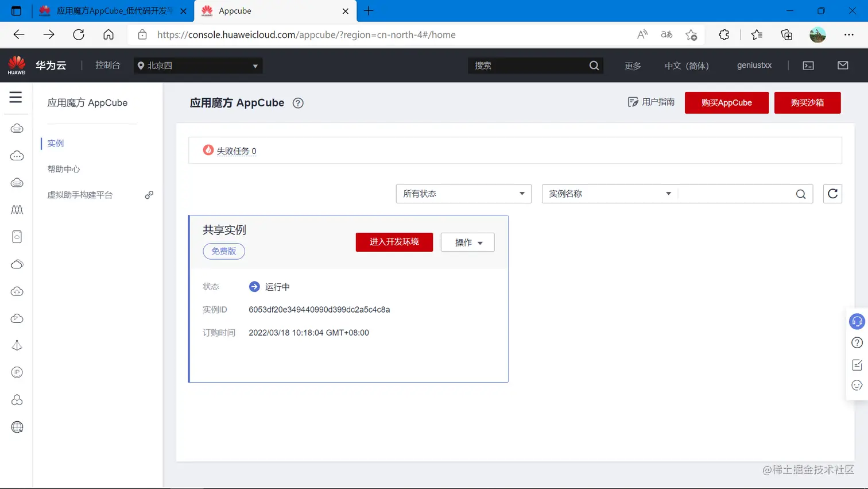868x489 pixels.
Task: Open the CloudShell terminal icon
Action: tap(808, 66)
